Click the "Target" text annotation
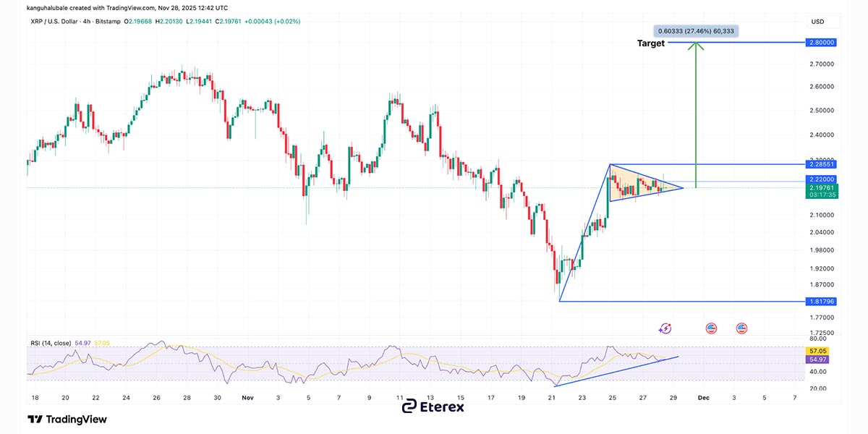 (x=650, y=43)
